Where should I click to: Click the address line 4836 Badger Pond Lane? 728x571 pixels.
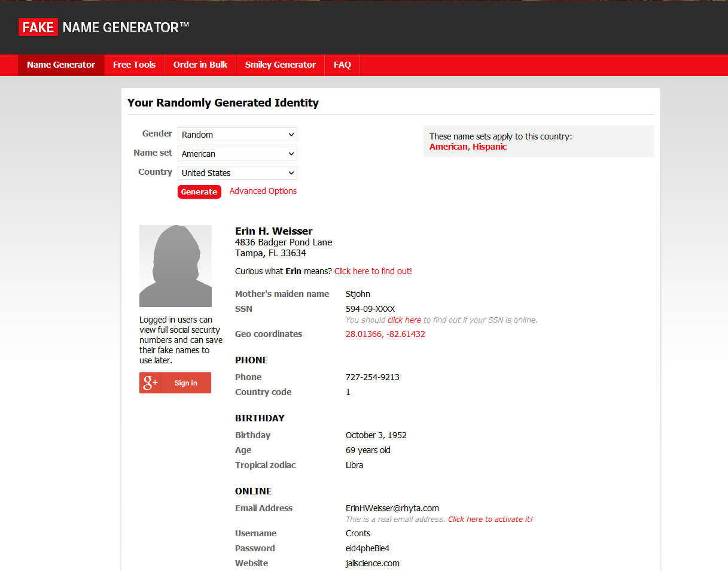pyautogui.click(x=284, y=242)
